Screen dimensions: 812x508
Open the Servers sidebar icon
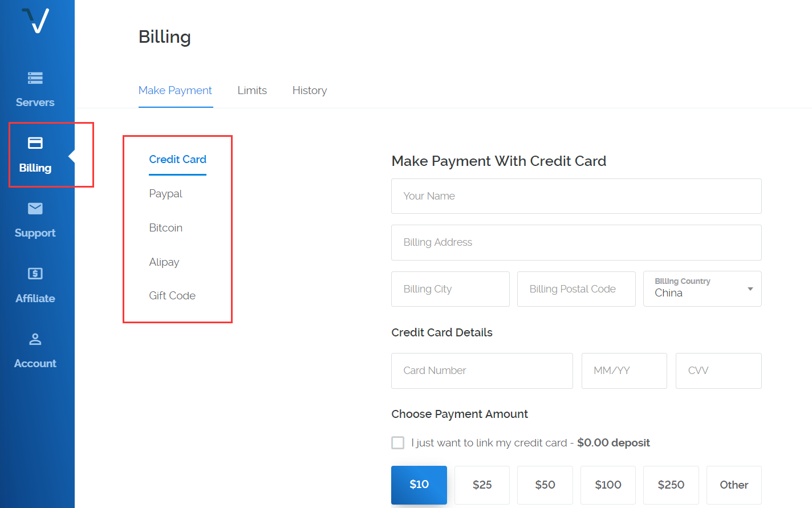coord(35,78)
